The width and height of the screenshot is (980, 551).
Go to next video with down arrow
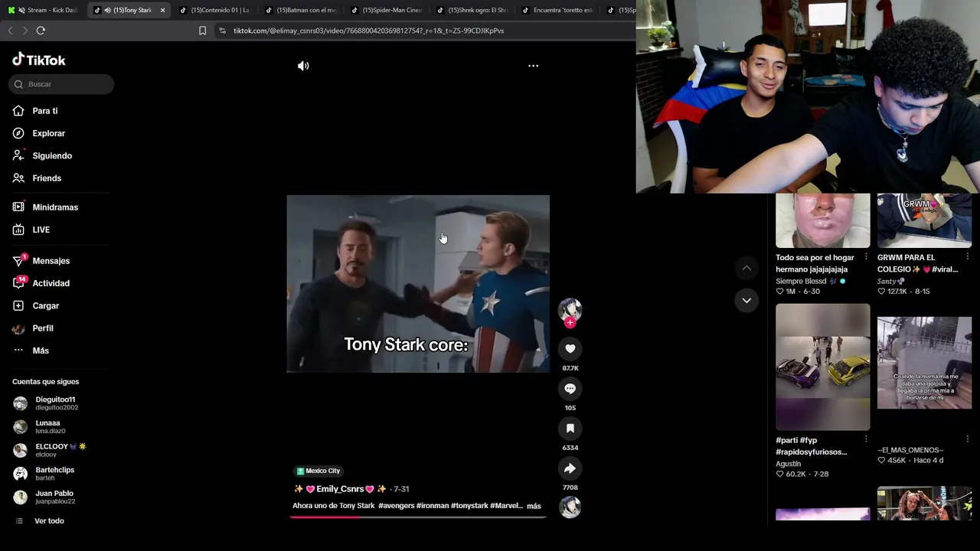click(x=746, y=300)
